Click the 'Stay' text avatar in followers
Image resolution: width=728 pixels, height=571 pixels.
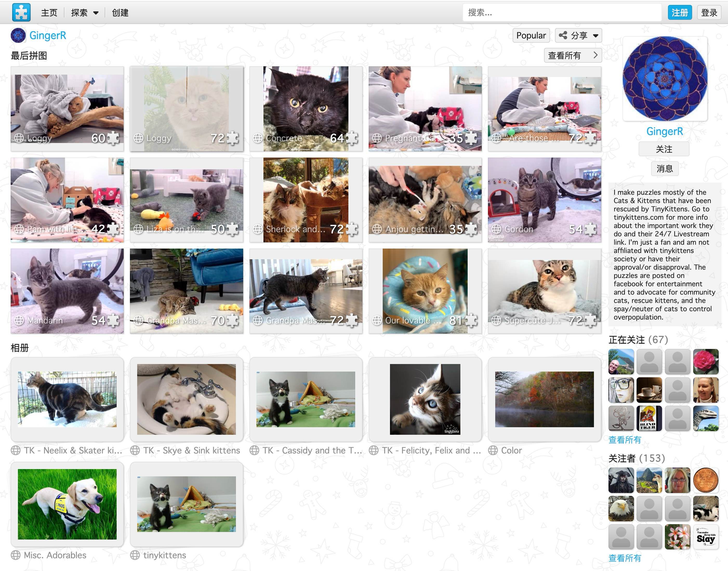click(706, 537)
